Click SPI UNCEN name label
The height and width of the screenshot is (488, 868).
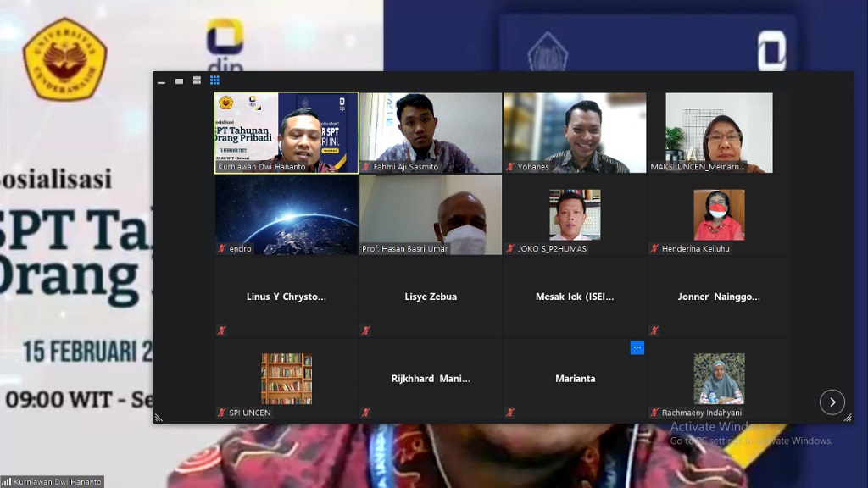pyautogui.click(x=250, y=413)
